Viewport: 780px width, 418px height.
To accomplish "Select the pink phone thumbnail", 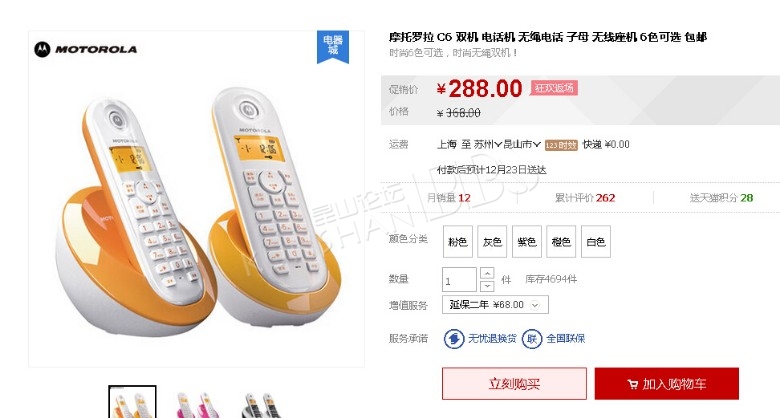I will click(x=200, y=403).
